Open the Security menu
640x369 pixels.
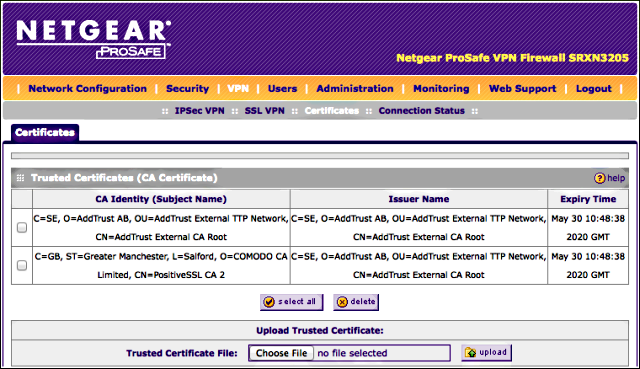click(x=187, y=89)
